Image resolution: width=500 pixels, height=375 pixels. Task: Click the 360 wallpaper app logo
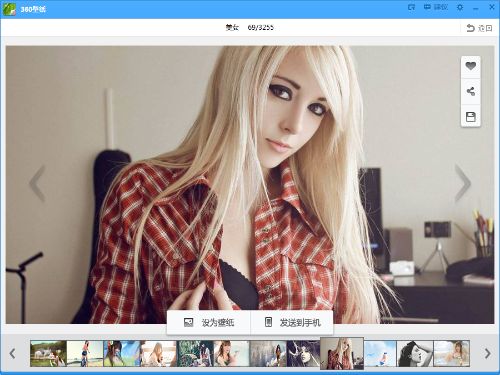pyautogui.click(x=9, y=9)
